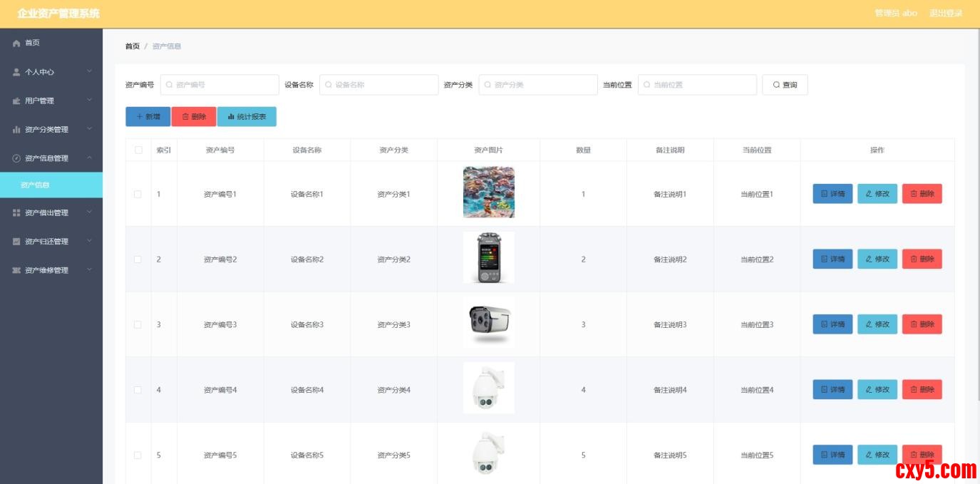Click the magnifier icon in the 资产编号 search field
Screen dimensions: 980x484
[169, 85]
